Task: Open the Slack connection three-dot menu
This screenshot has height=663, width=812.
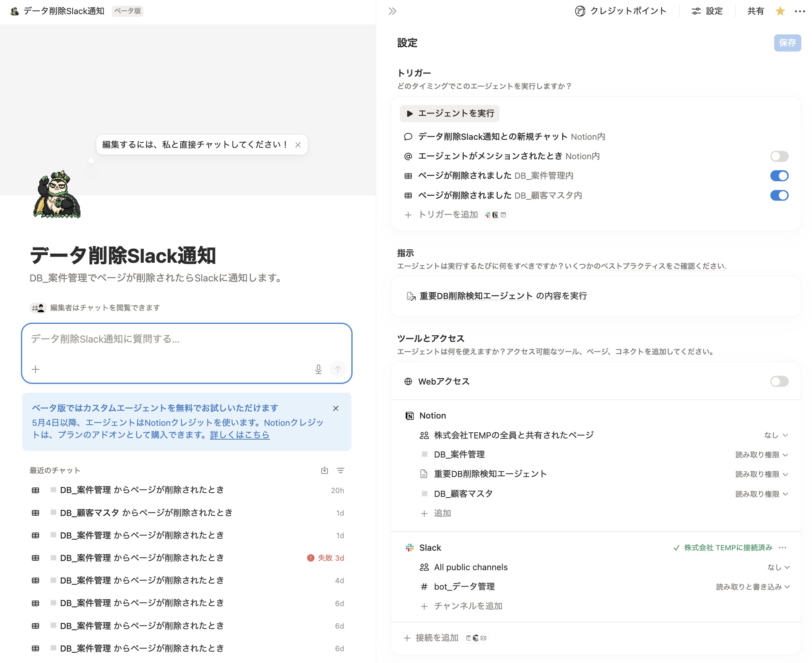Action: pyautogui.click(x=783, y=548)
